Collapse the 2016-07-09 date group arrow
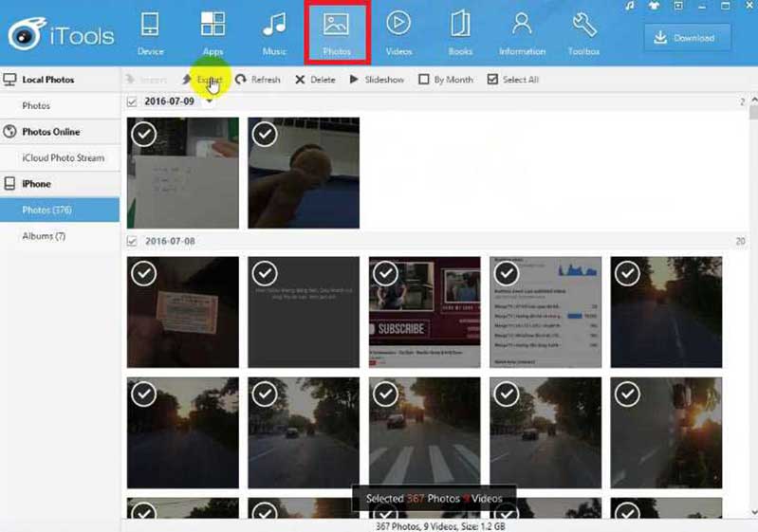This screenshot has height=532, width=758. click(209, 101)
